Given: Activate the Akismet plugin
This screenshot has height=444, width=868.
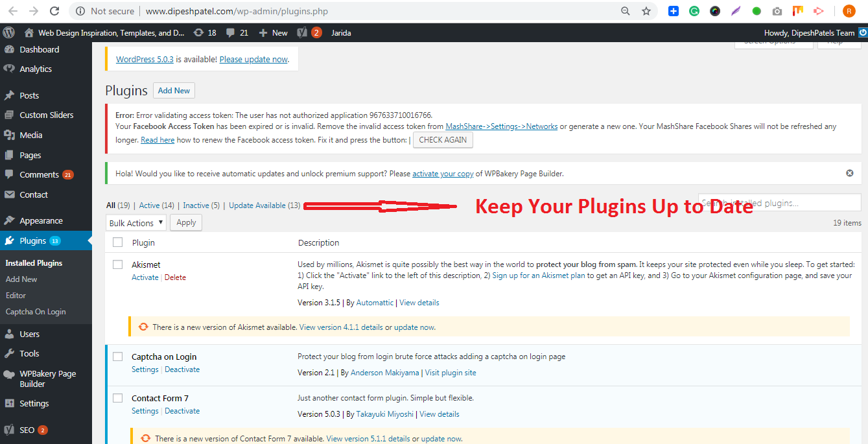Looking at the screenshot, I should [x=145, y=277].
